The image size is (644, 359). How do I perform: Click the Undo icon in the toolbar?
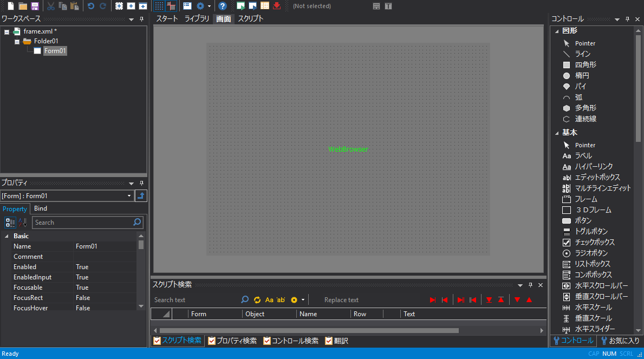pyautogui.click(x=90, y=6)
